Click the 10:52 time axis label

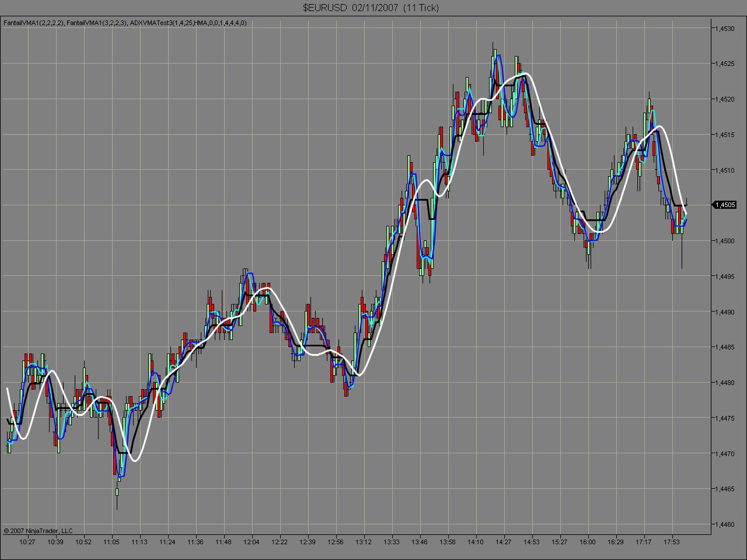coord(83,541)
